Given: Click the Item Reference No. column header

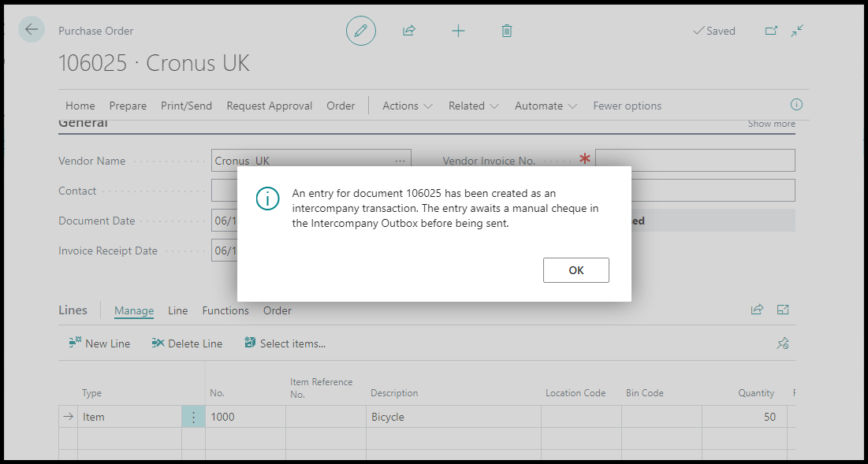Looking at the screenshot, I should click(321, 388).
